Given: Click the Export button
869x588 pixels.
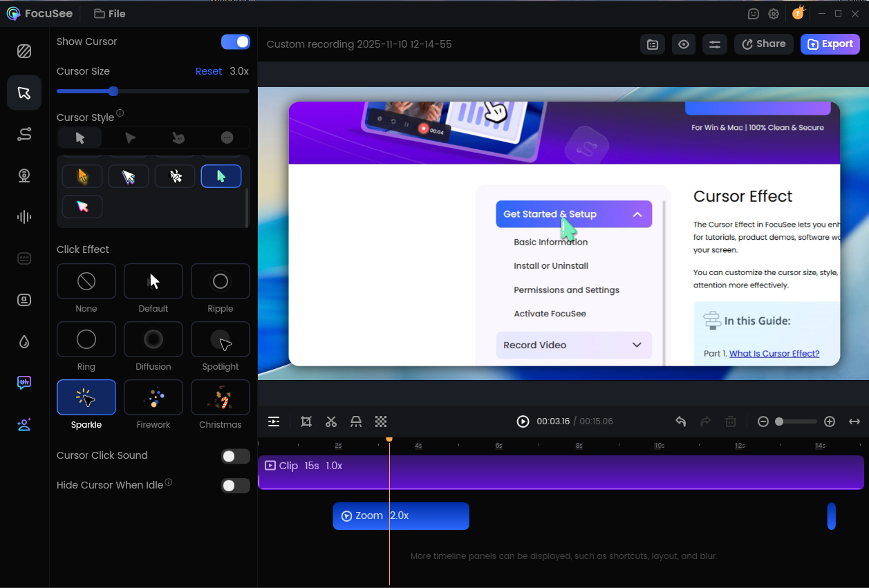Looking at the screenshot, I should tap(830, 44).
